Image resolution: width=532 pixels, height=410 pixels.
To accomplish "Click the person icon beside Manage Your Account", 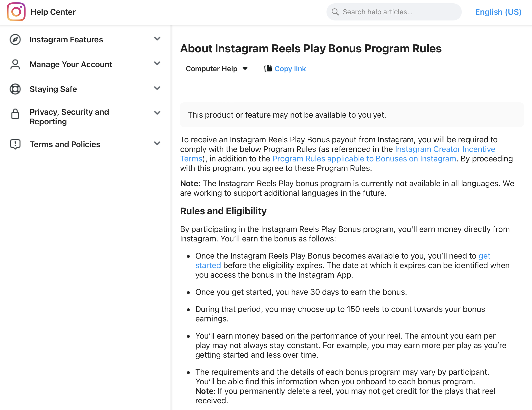I will 15,64.
